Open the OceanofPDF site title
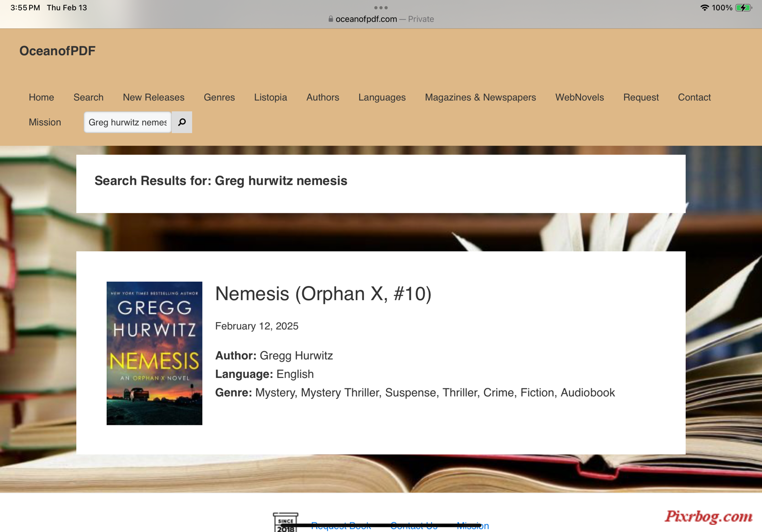The width and height of the screenshot is (762, 532). pos(57,51)
